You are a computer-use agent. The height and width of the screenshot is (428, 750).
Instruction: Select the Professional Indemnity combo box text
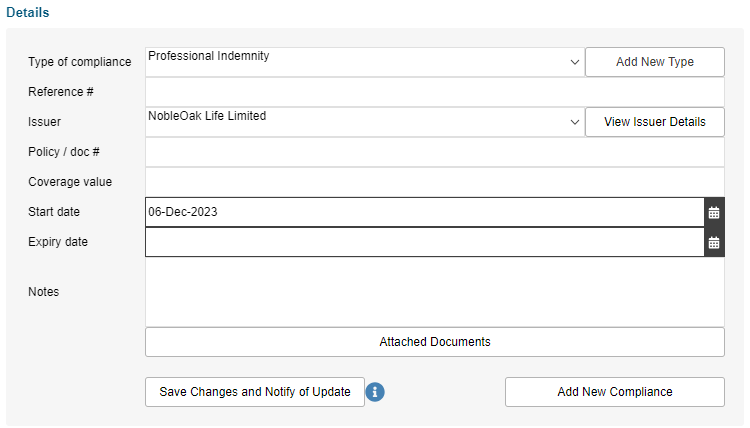click(x=209, y=56)
